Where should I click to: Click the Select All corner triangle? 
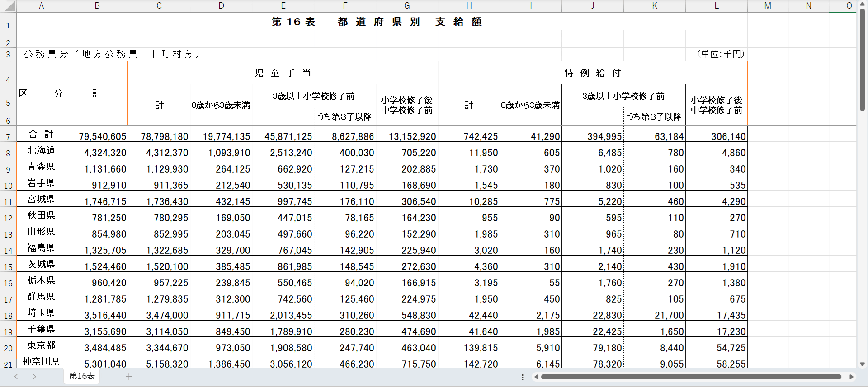tap(9, 6)
